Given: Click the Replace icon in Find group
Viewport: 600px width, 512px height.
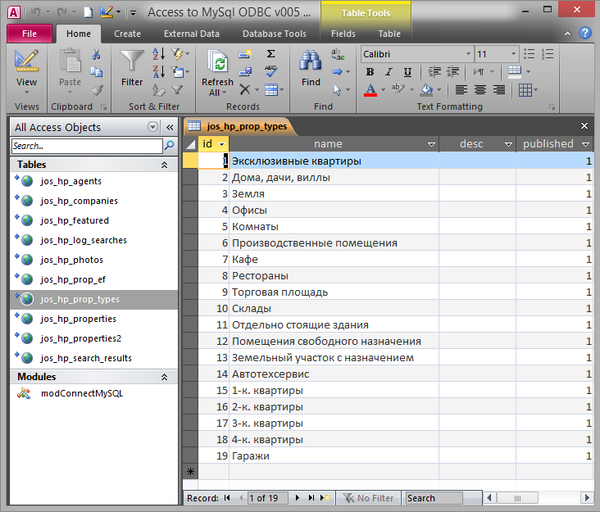Looking at the screenshot, I should [338, 54].
